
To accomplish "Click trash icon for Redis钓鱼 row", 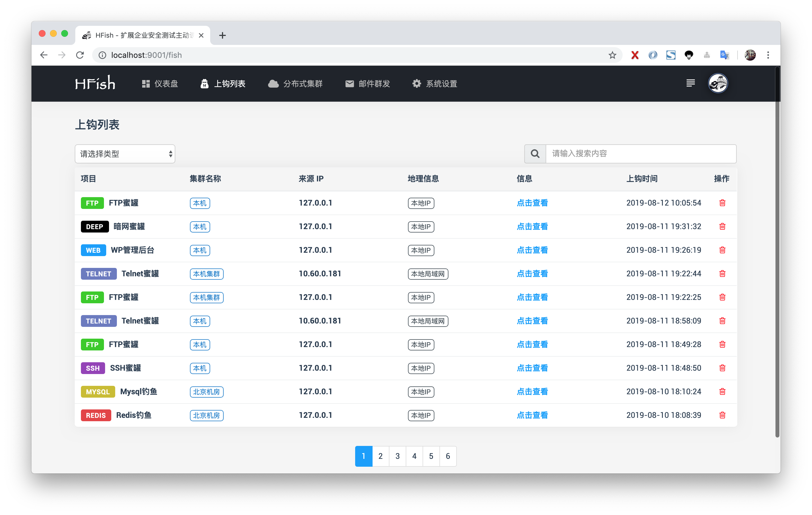I will (x=722, y=415).
